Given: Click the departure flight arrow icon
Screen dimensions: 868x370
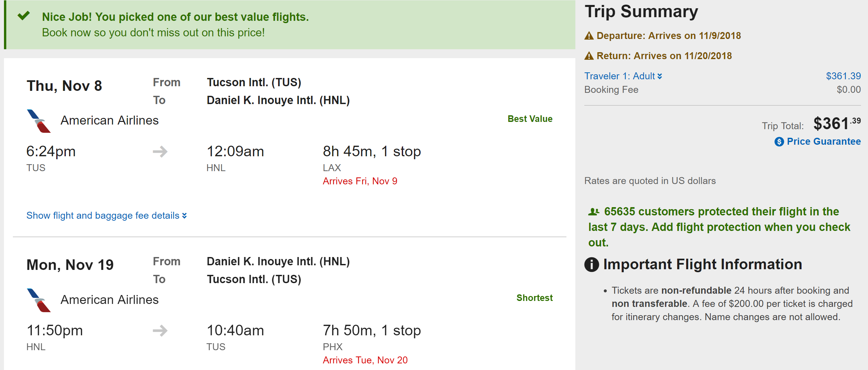Looking at the screenshot, I should point(160,152).
